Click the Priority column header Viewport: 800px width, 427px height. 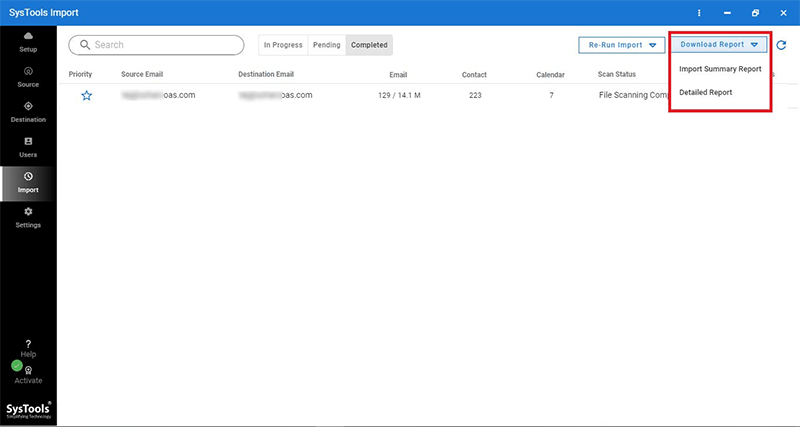pyautogui.click(x=80, y=74)
